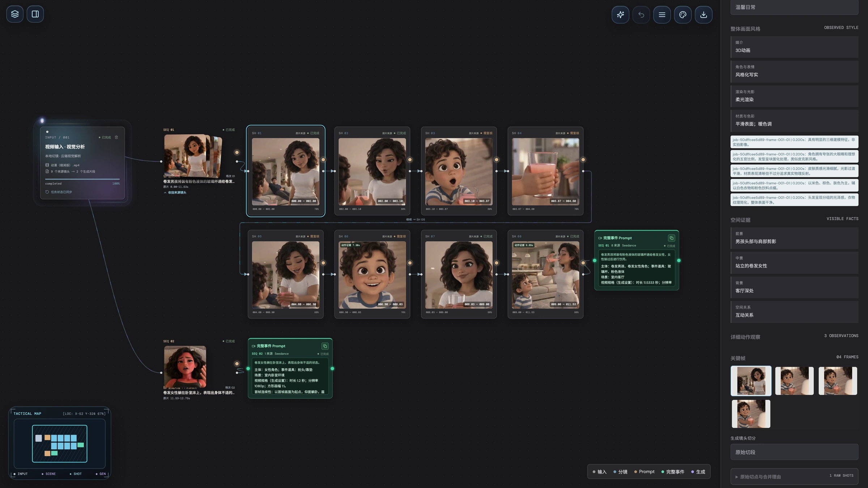Image resolution: width=868 pixels, height=488 pixels.
Task: Open the 原始切段 dropdown field
Action: 794,452
